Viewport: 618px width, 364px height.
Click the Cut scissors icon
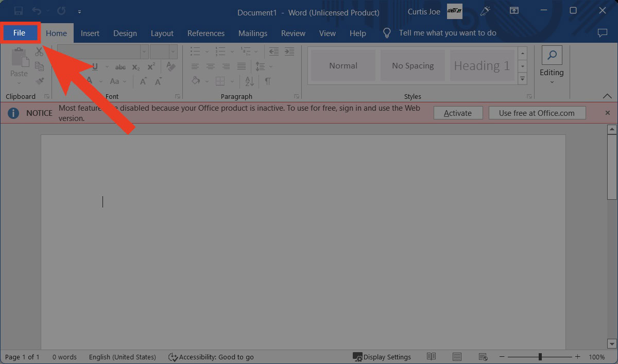click(39, 51)
